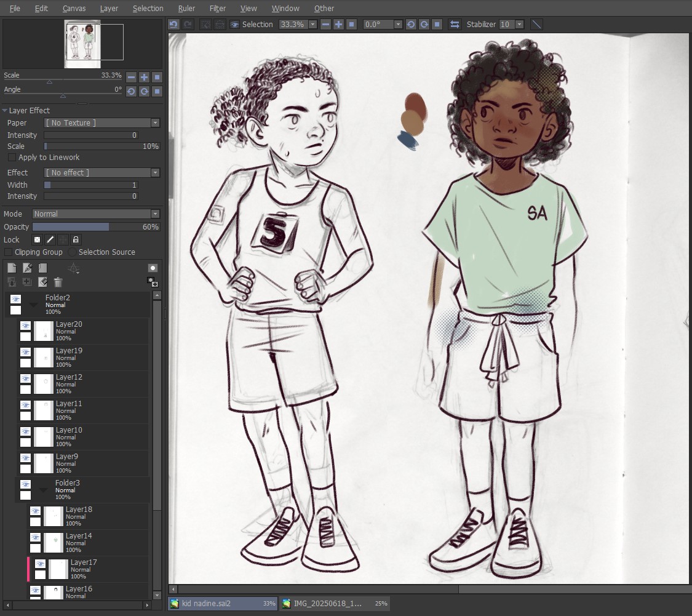Open the rotation angle dropdown in toolbar
Screen dimensions: 692x616
[x=398, y=24]
